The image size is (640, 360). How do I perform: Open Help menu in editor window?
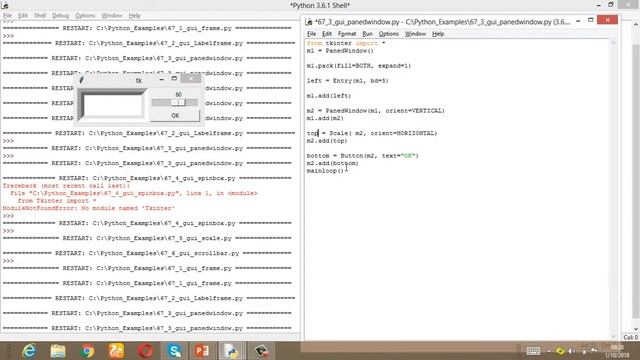point(438,34)
